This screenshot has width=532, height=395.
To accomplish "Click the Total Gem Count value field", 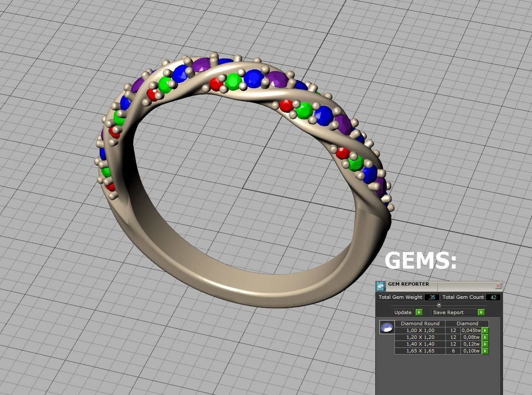I will coord(494,297).
